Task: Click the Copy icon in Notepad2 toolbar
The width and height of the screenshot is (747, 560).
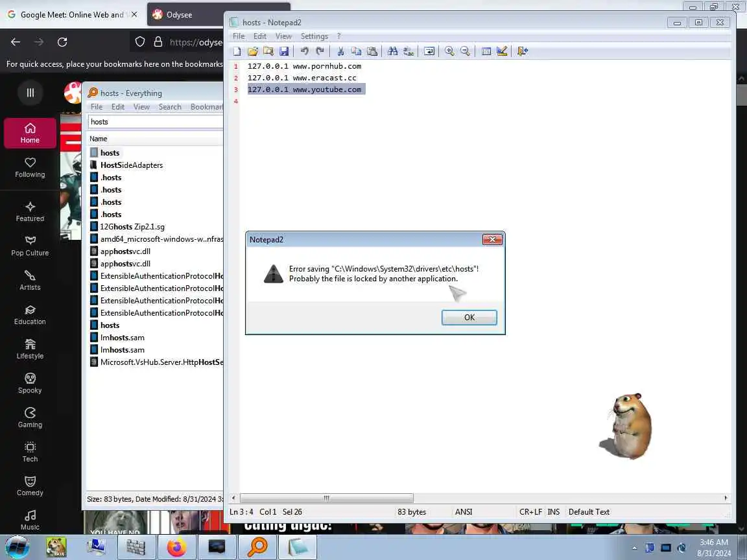Action: 356,51
